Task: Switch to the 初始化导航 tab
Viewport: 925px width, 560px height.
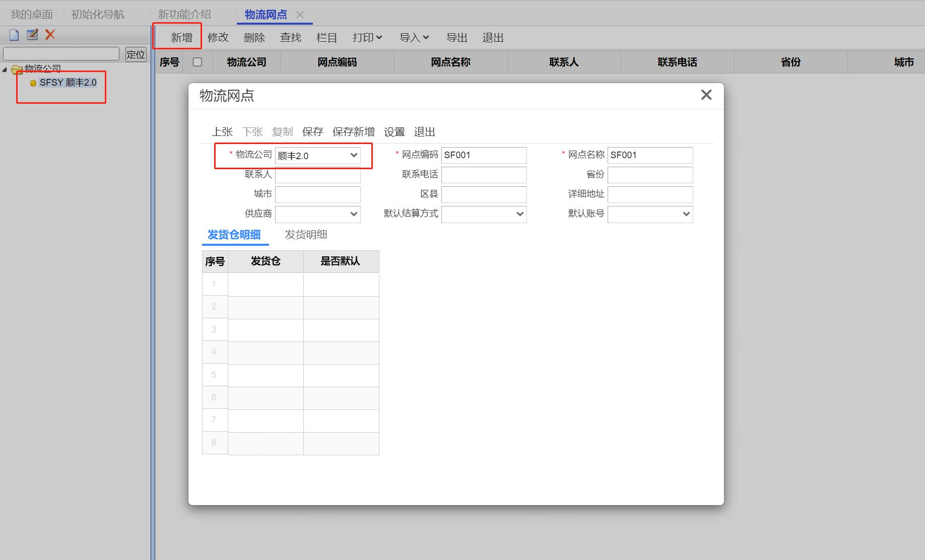Action: [98, 15]
